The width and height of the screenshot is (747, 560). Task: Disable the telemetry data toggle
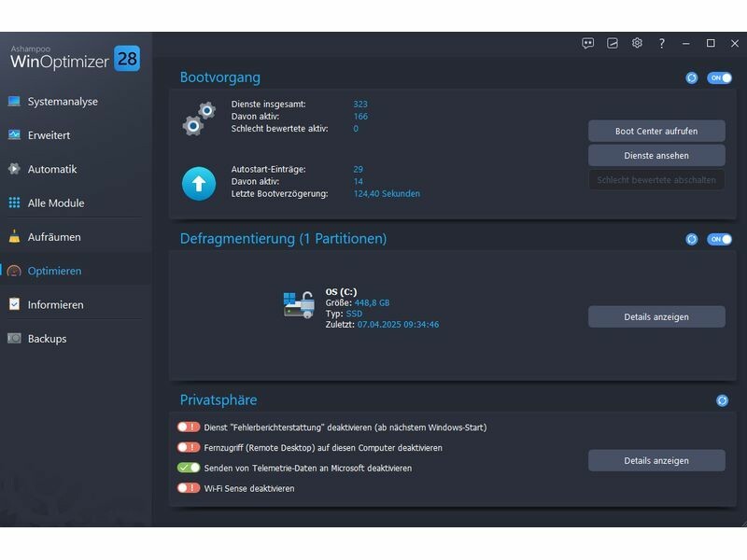click(189, 468)
